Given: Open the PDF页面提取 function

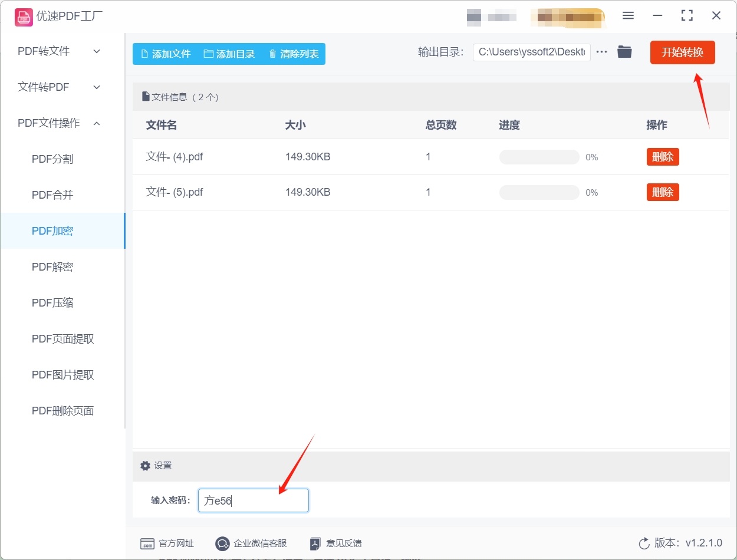Looking at the screenshot, I should click(x=62, y=339).
